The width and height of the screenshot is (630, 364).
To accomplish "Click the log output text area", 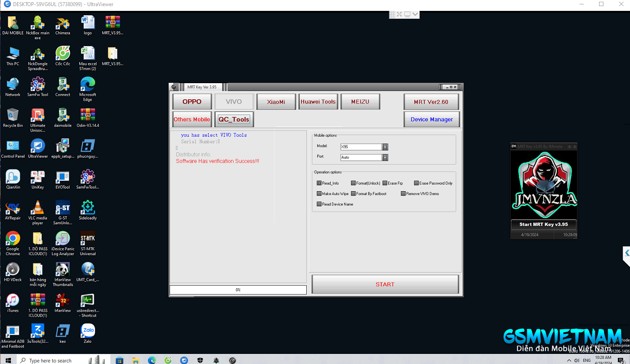I will click(x=238, y=206).
